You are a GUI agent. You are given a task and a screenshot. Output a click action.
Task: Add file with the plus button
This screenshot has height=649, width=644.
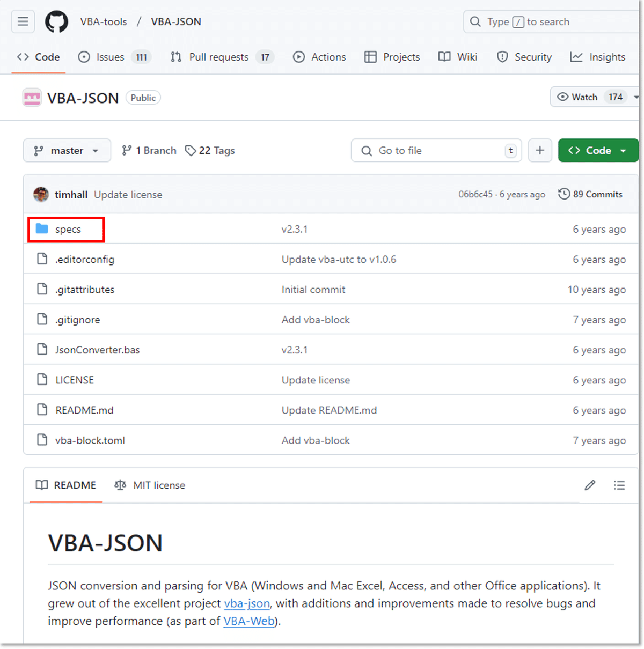[x=540, y=151]
